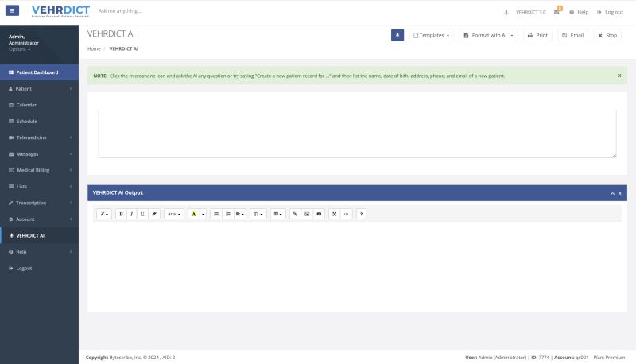
Task: Click the insert picture icon
Action: (x=307, y=214)
